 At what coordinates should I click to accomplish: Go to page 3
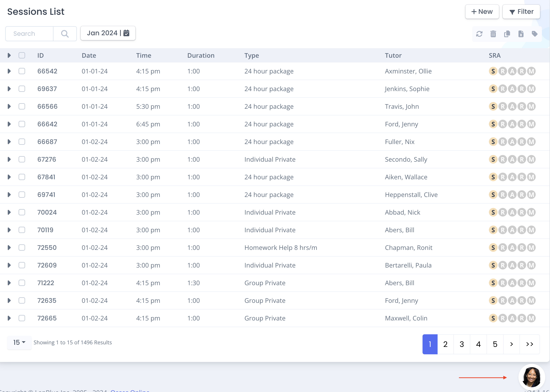(462, 344)
